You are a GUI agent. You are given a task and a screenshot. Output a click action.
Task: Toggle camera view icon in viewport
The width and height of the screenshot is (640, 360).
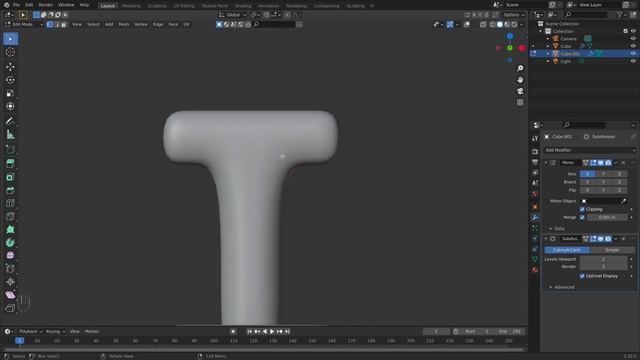pyautogui.click(x=520, y=91)
